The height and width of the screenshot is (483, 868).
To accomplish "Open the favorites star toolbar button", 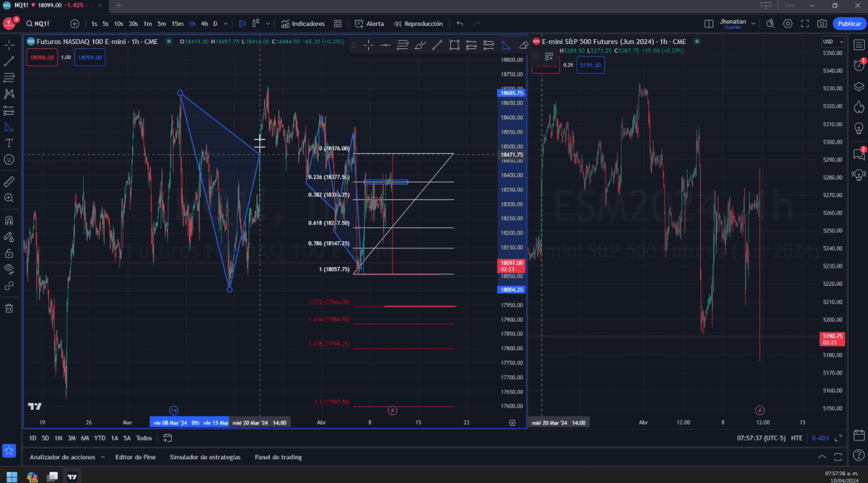I will click(9, 451).
